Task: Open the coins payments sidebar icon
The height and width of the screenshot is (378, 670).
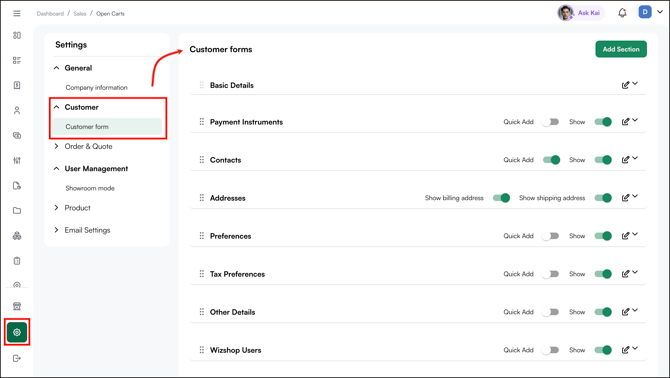Action: click(17, 135)
